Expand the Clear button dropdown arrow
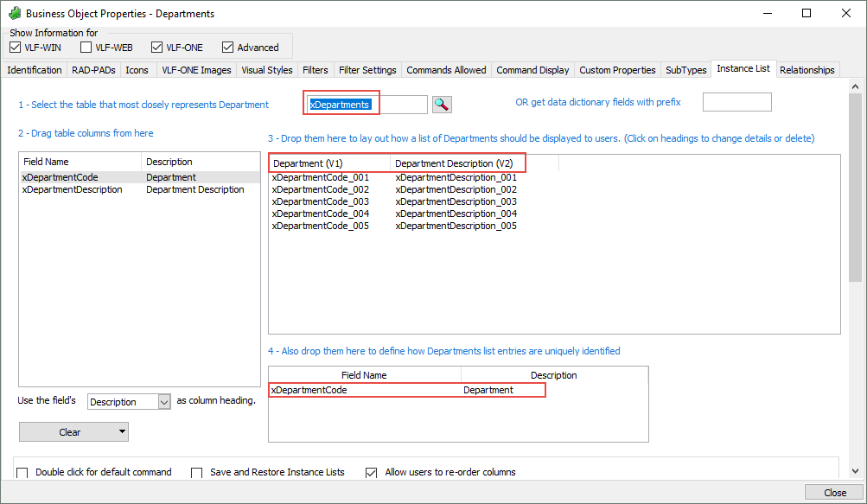 click(123, 432)
